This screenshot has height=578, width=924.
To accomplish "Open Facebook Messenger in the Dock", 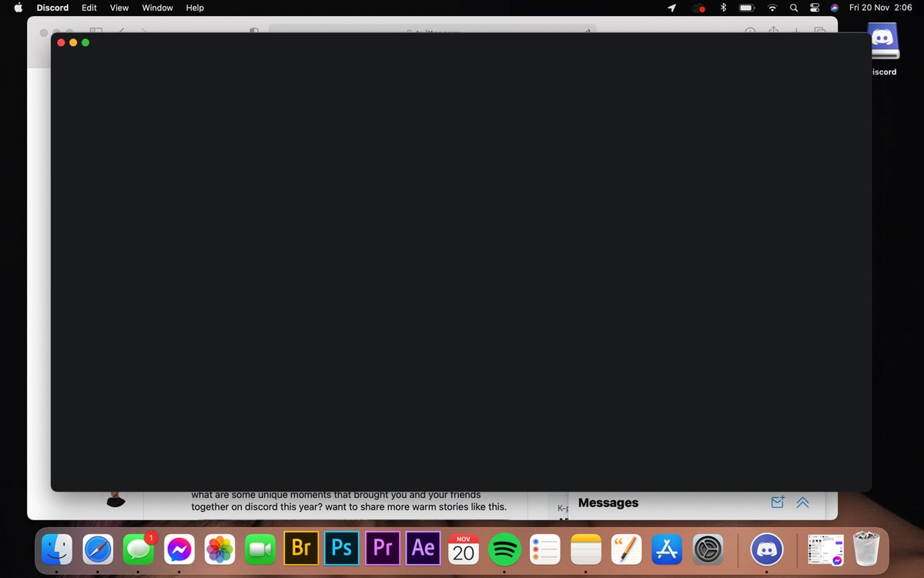I will click(x=179, y=549).
